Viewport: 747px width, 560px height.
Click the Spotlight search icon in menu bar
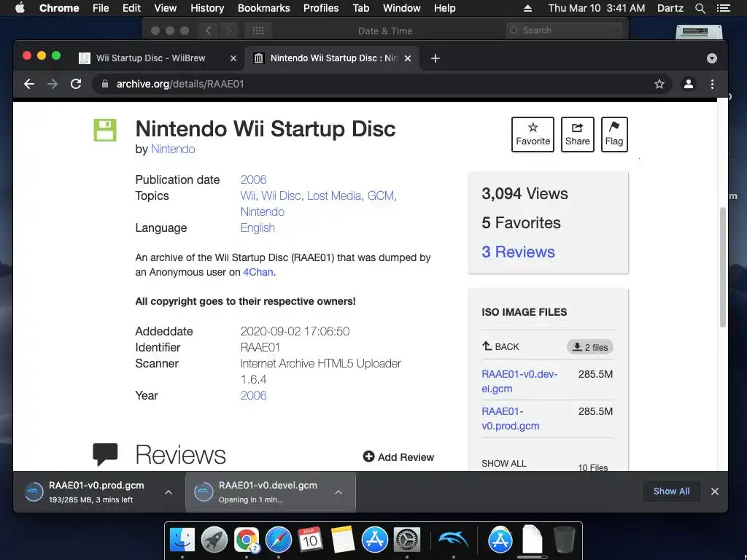pyautogui.click(x=700, y=8)
